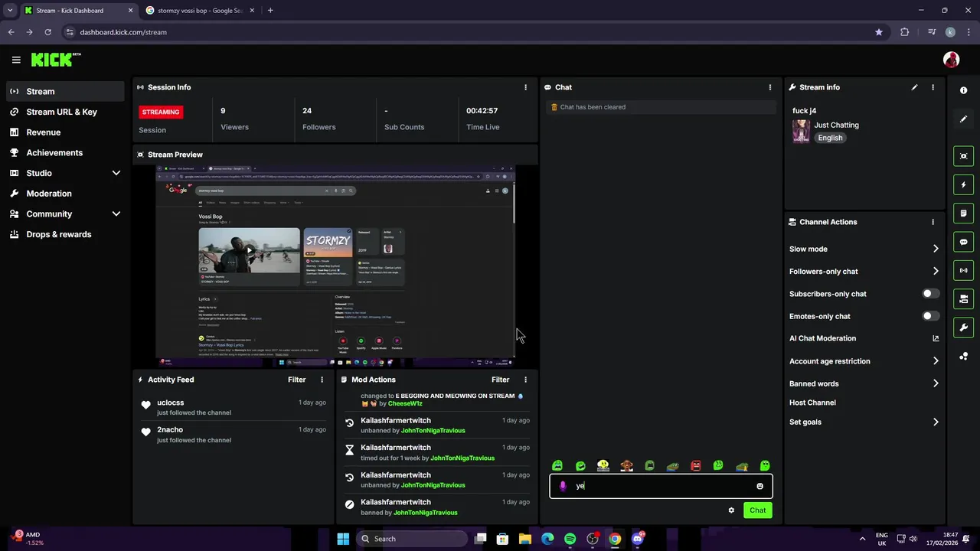
Task: Open Activity Feed options menu
Action: (x=322, y=380)
